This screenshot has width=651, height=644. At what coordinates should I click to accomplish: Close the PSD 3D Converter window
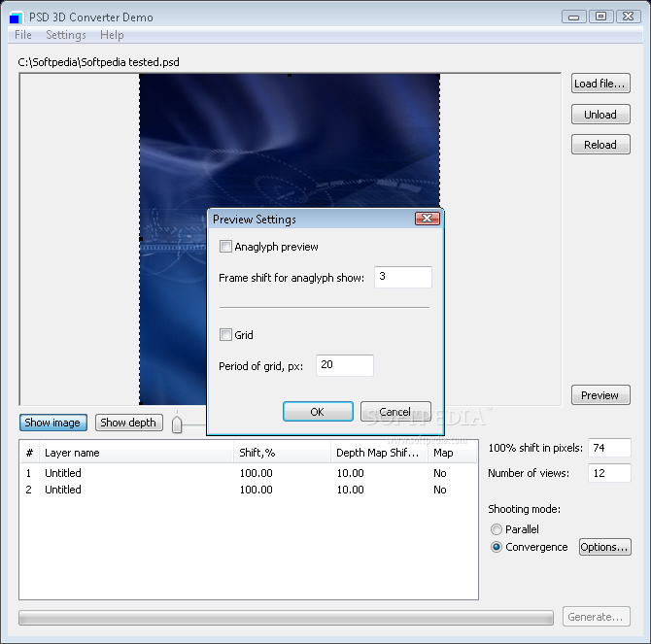(628, 17)
